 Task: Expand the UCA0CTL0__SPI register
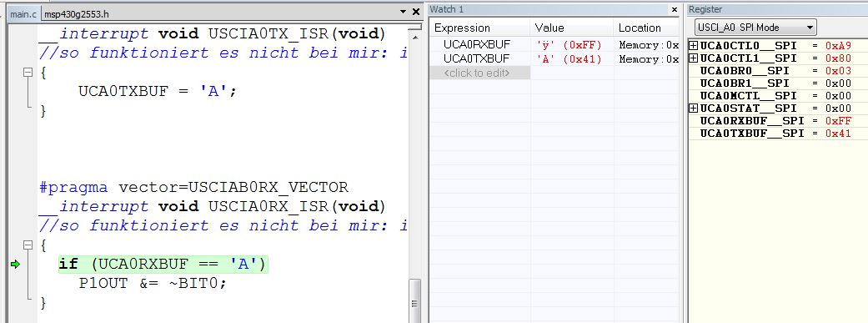(693, 45)
